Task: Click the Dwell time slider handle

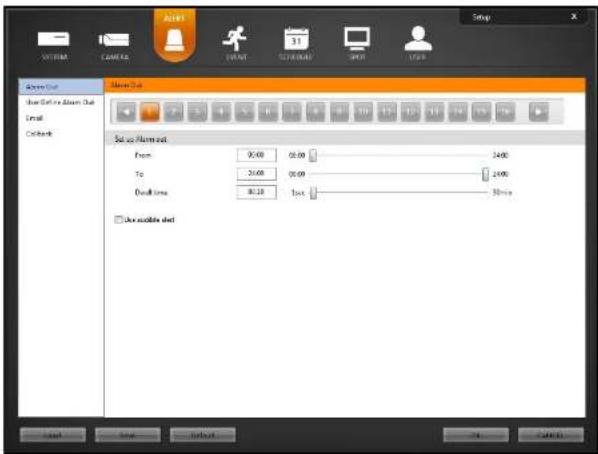Action: coord(313,192)
